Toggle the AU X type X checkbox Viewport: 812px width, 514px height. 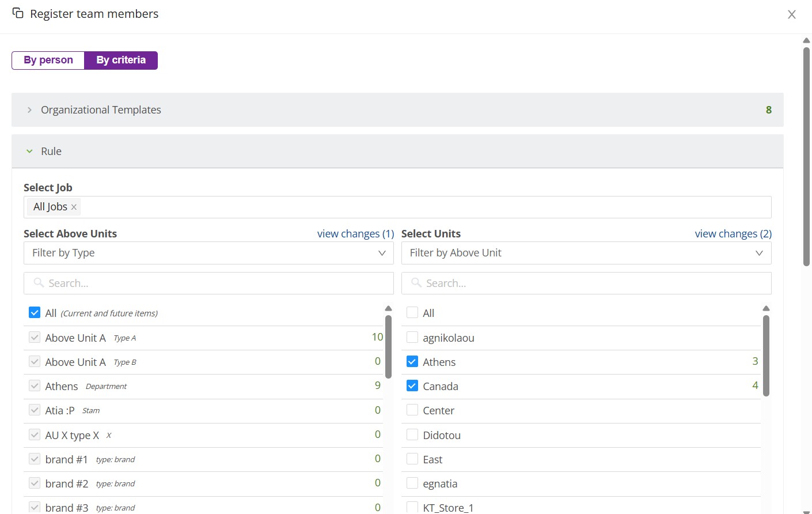[35, 434]
